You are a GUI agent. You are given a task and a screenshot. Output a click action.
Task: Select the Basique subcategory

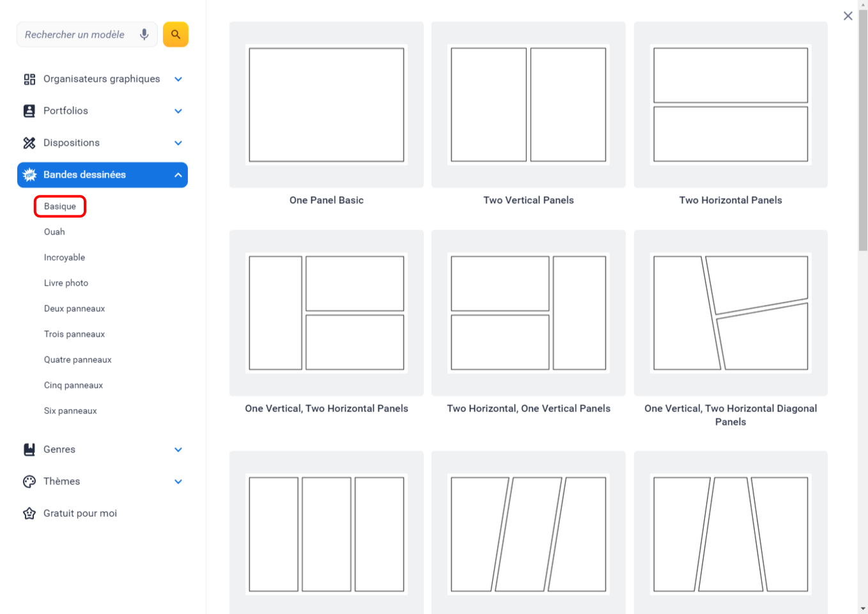(60, 206)
